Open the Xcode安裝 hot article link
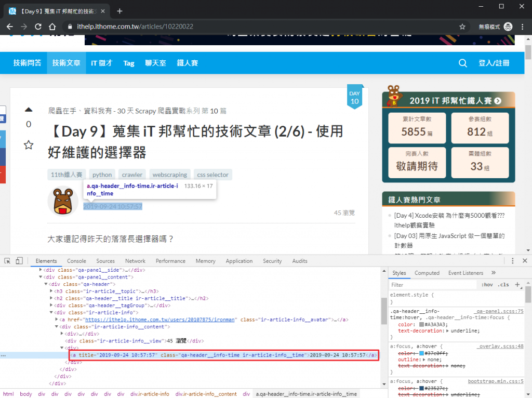Screen dimensions: 532x398 coord(449,220)
